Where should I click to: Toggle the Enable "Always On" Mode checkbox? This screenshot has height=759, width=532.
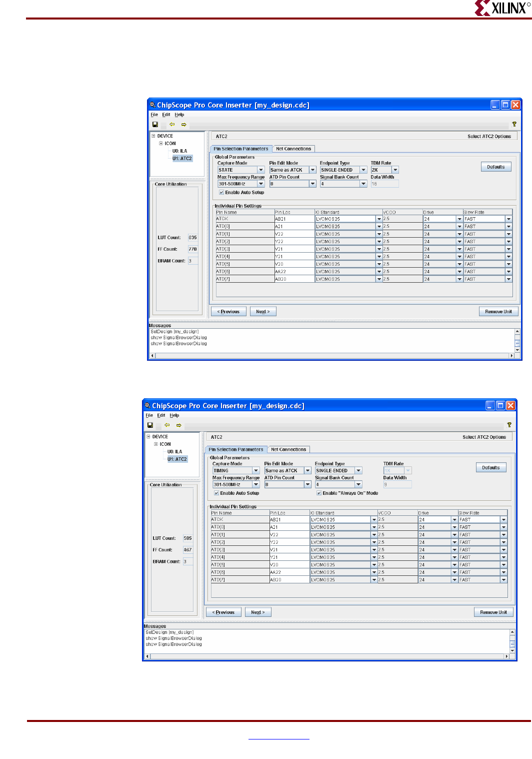(319, 493)
